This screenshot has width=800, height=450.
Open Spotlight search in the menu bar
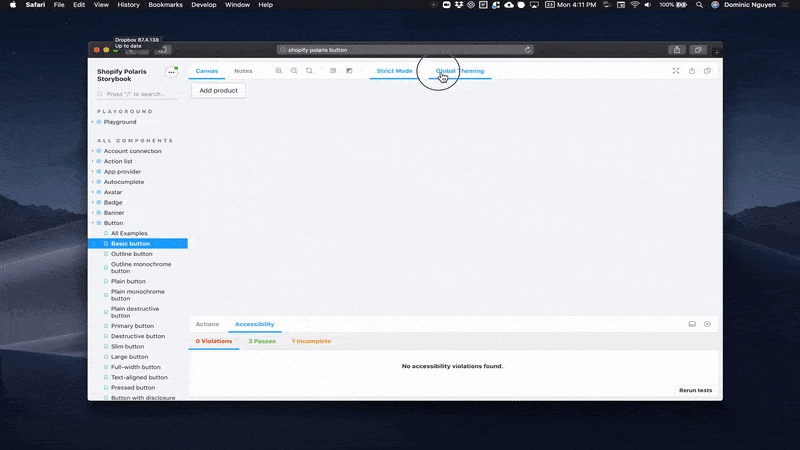click(699, 5)
